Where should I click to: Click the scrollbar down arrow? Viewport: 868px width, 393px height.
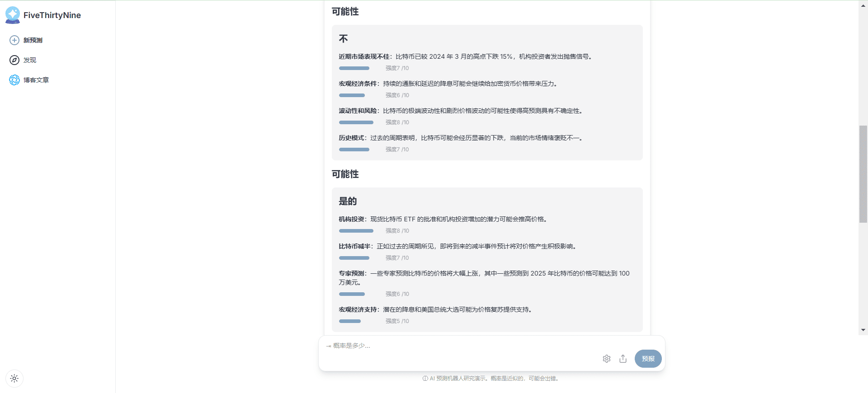[x=863, y=330]
